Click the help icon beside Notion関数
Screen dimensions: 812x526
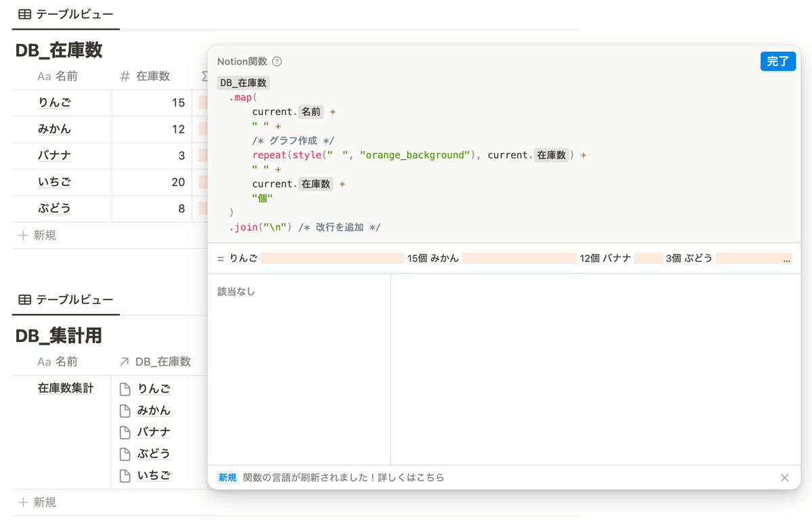pyautogui.click(x=277, y=62)
